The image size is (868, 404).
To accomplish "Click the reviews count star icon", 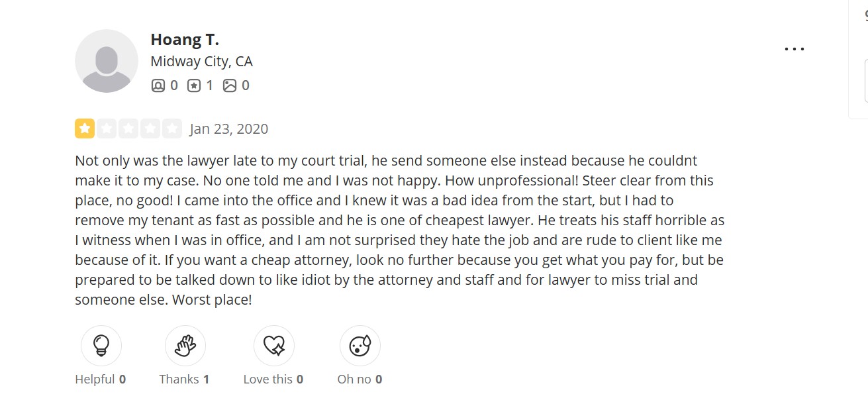I will click(194, 85).
